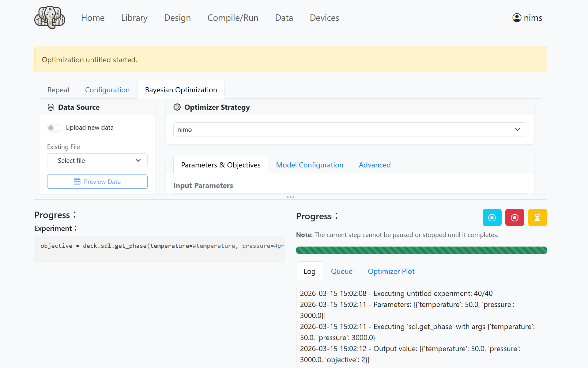Go to the Devices page
588x368 pixels.
point(324,18)
